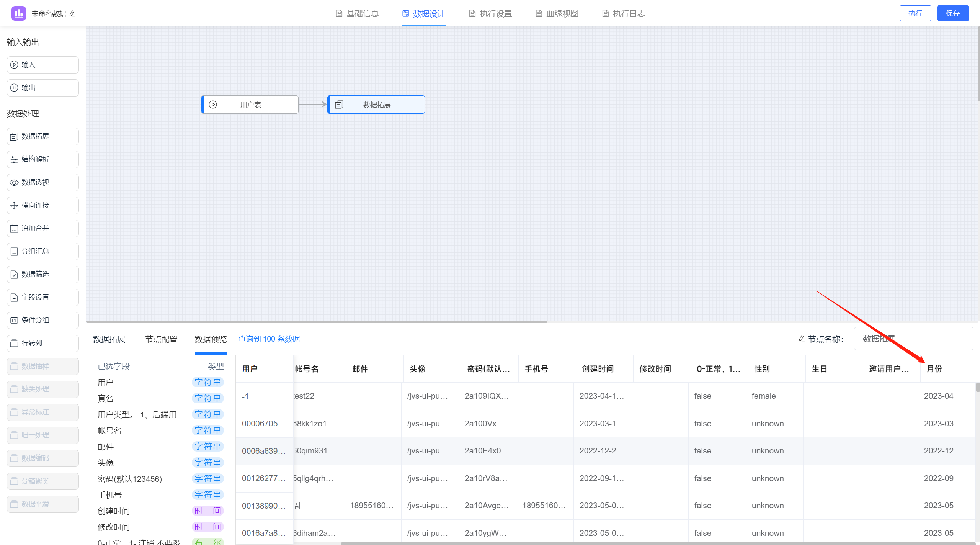Open the 查询到 100 条数据 link
Viewport: 980px width, 545px height.
[x=269, y=339]
